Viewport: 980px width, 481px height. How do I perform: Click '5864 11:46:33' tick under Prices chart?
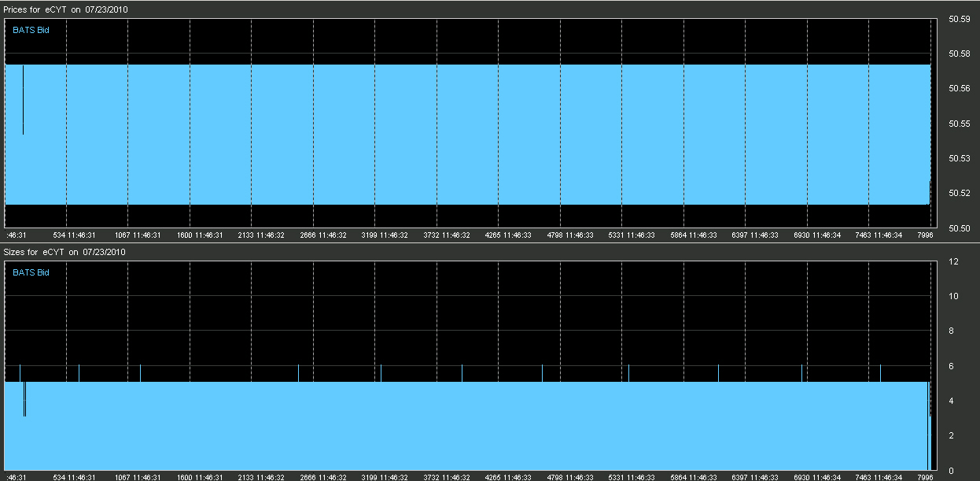click(694, 235)
